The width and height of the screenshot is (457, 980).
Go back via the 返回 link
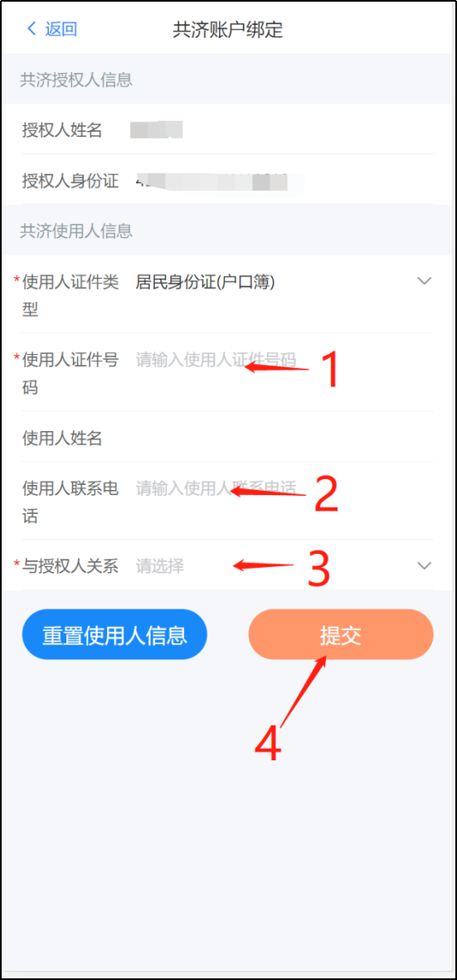61,29
